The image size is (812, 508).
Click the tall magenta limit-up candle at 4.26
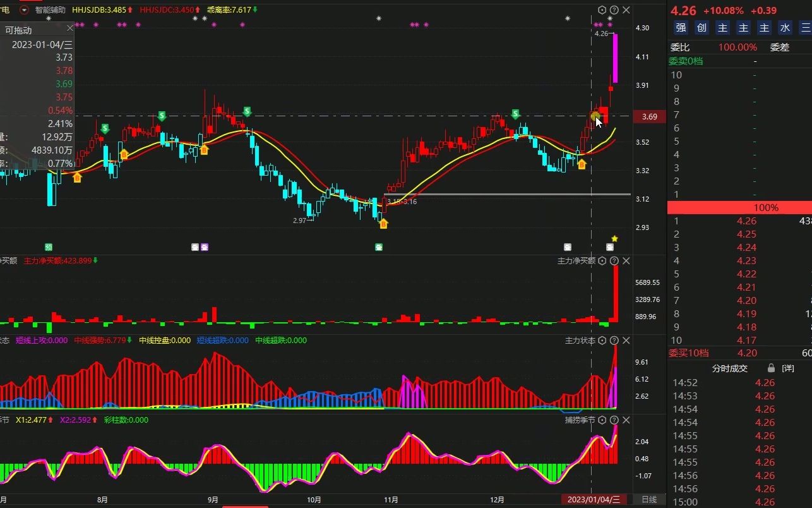pos(616,58)
